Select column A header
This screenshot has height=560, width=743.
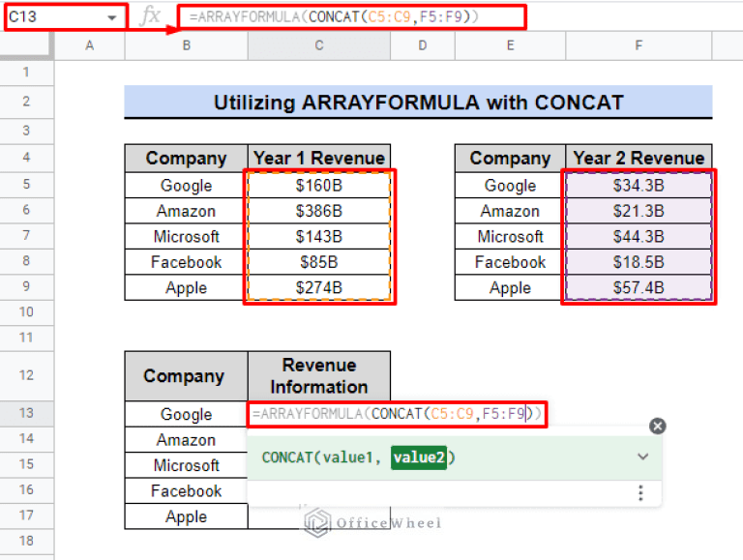pyautogui.click(x=90, y=45)
